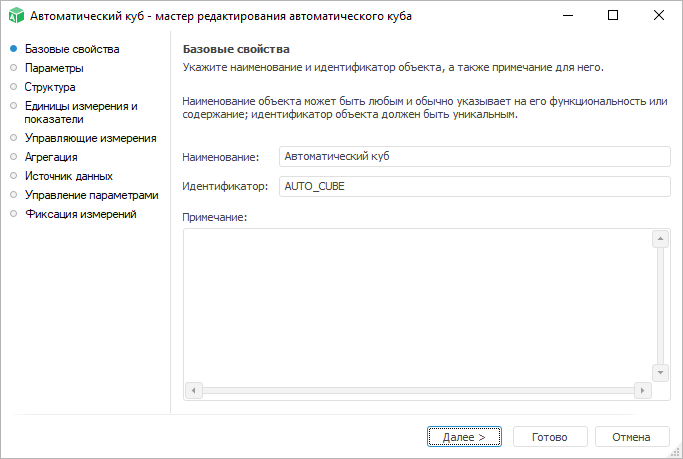Open the Источник данных step

tap(68, 176)
